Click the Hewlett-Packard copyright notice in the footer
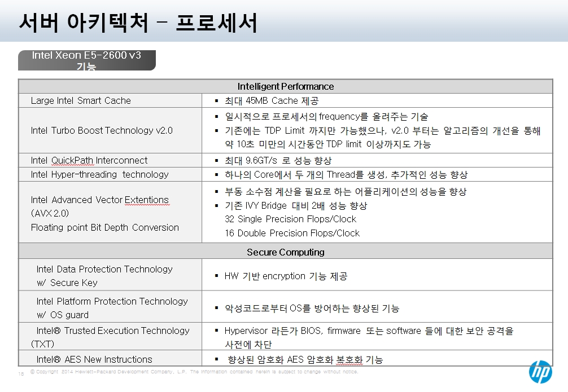 click(195, 372)
